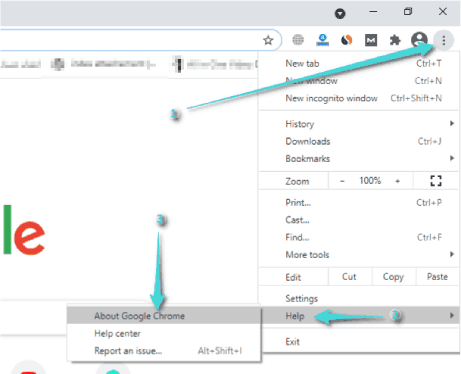Click the Paste button in Edit row
Viewport: 461px width, 374px height.
pyautogui.click(x=437, y=277)
